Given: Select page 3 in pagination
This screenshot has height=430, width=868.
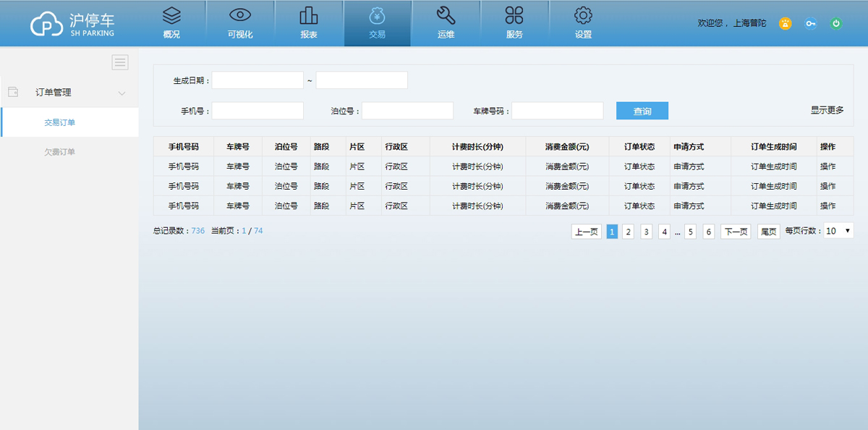Looking at the screenshot, I should pos(647,232).
